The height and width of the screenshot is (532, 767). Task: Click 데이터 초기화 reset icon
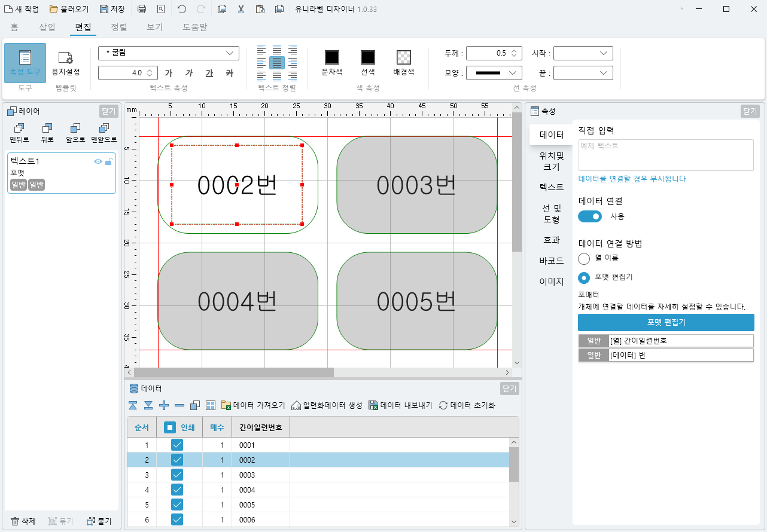(443, 405)
